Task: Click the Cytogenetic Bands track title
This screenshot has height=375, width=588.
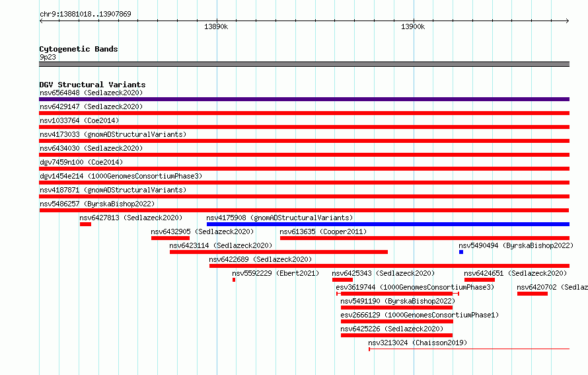Action: (x=79, y=49)
